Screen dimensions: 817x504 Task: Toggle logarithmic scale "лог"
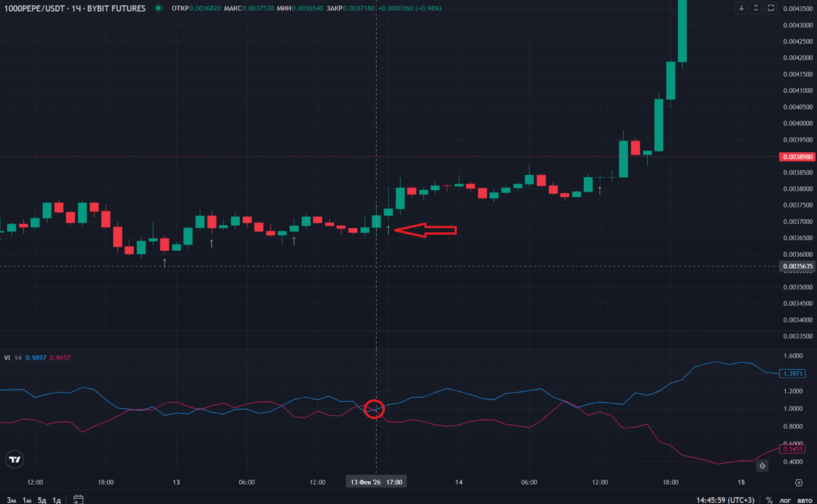coord(785,500)
